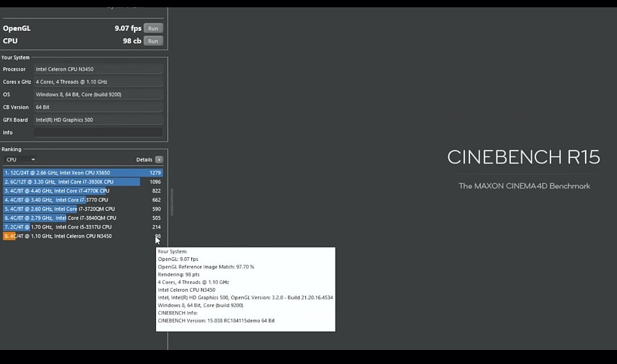Click the Cores x GHz field
The height and width of the screenshot is (364, 617).
tap(98, 82)
